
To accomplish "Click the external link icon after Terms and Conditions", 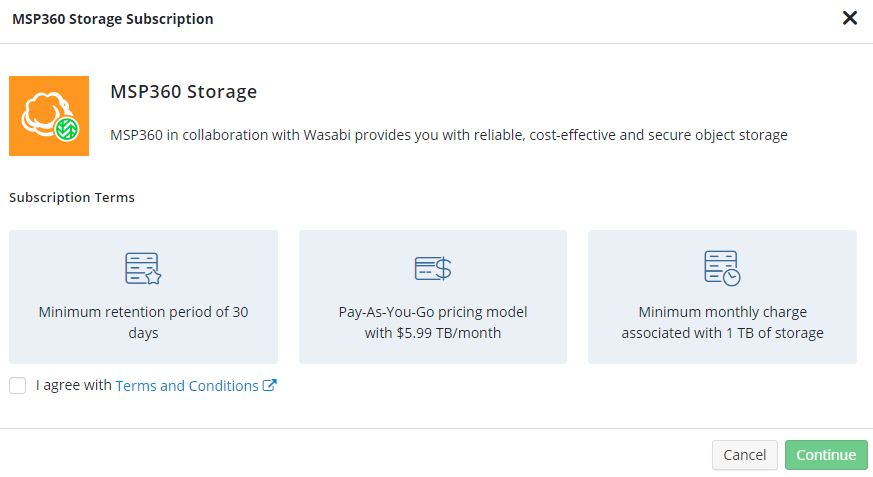I will pos(269,385).
